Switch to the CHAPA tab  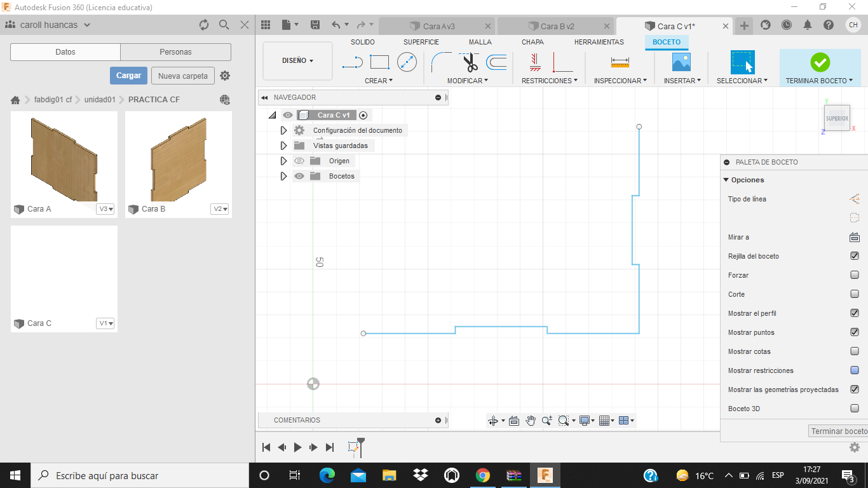coord(532,42)
